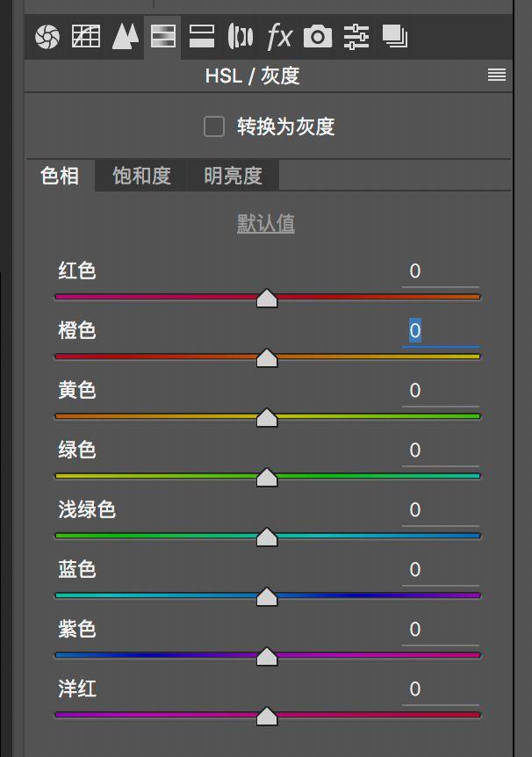Viewport: 532px width, 757px height.
Task: Open the Snapshots panel icon
Action: point(395,37)
